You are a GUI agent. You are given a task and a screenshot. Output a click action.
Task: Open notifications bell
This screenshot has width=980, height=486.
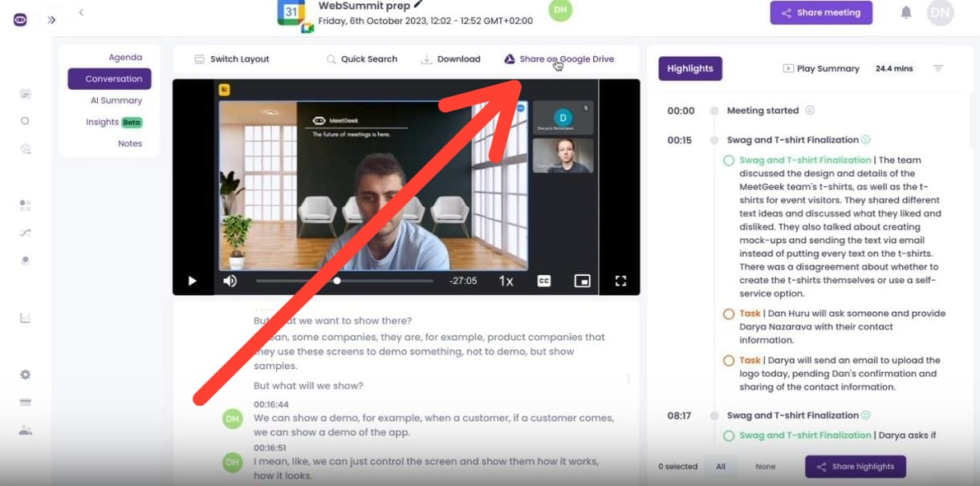tap(906, 12)
